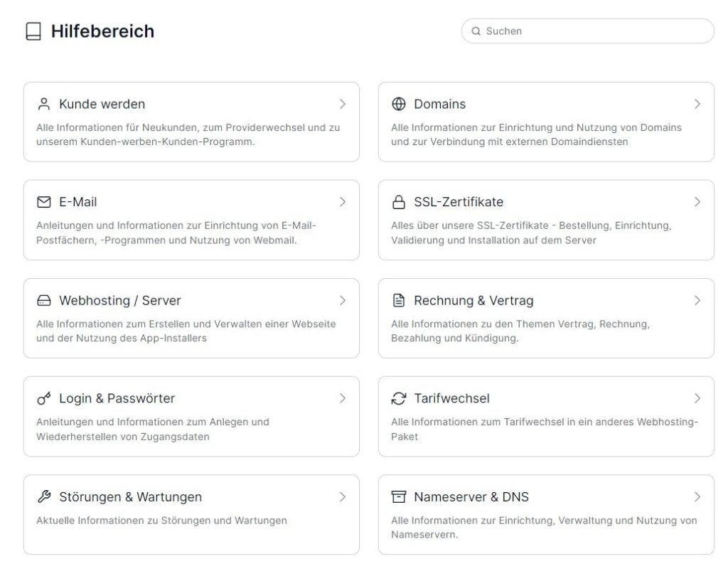Click the key icon for Login & Passwörter
Viewport: 728px width, 564px height.
click(x=43, y=398)
